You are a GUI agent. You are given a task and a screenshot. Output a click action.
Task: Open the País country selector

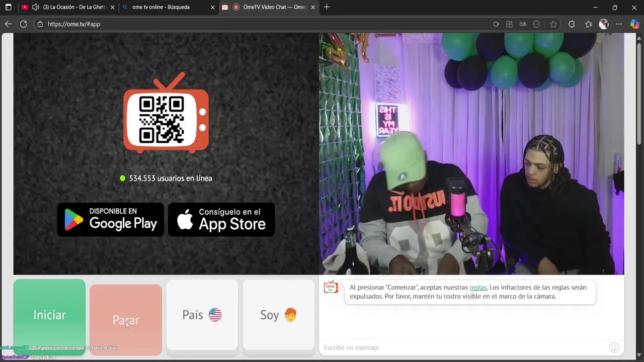202,315
